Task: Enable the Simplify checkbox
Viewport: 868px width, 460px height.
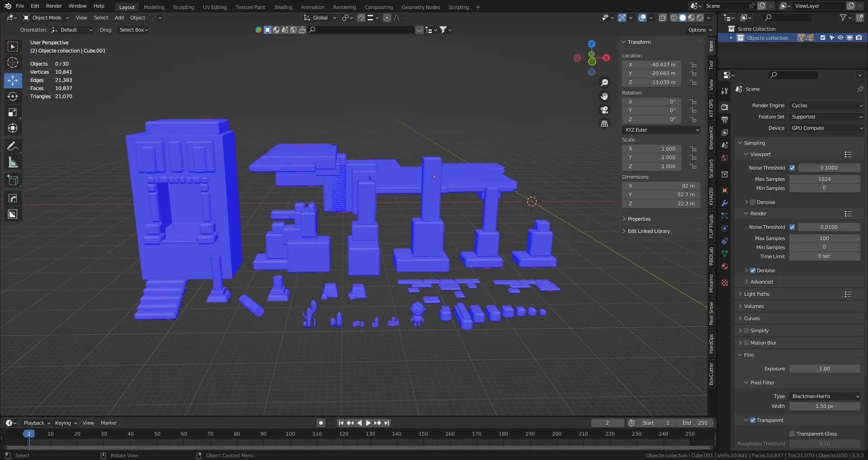Action: [746, 331]
